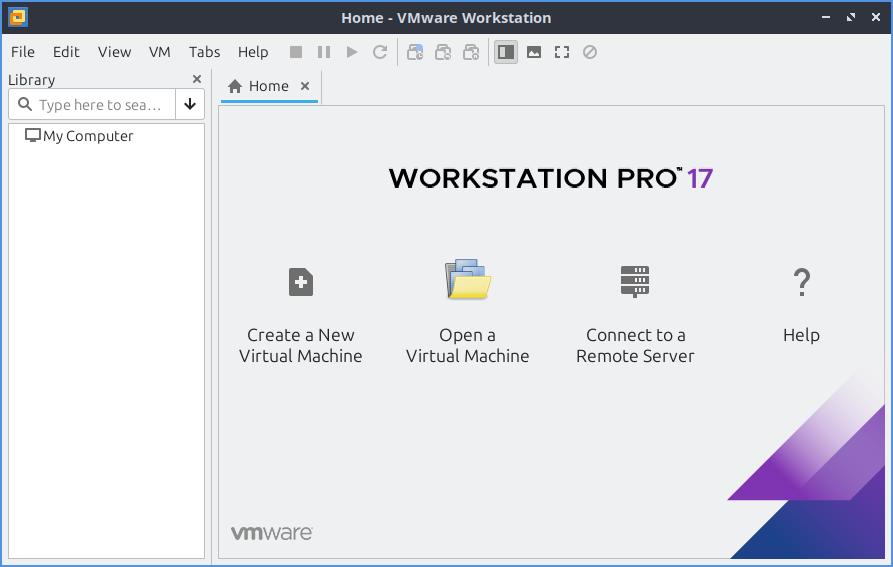The image size is (893, 567).
Task: Click the My Computer monitor icon
Action: [x=32, y=135]
